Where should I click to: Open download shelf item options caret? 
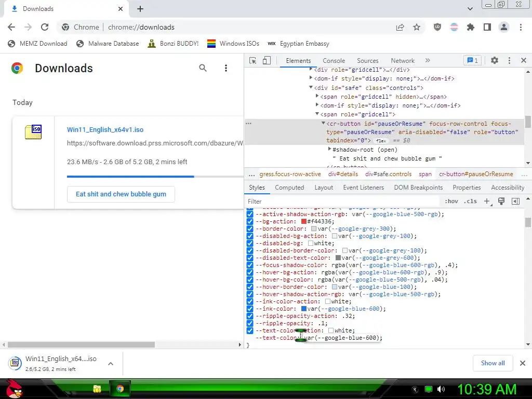(x=110, y=364)
